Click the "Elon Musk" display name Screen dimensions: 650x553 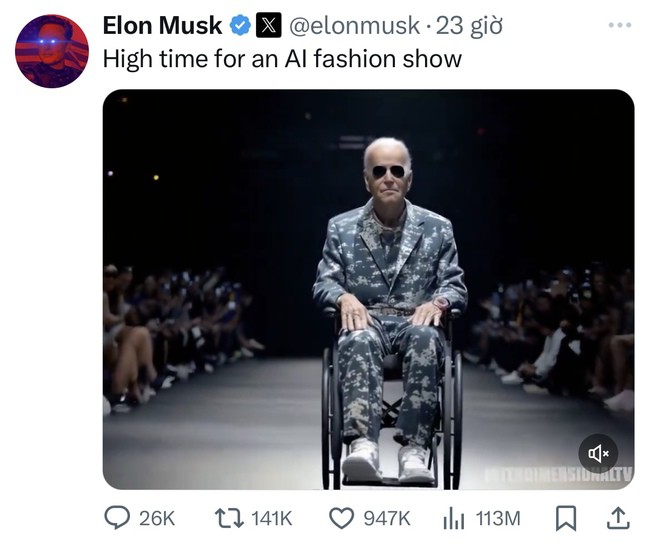click(162, 26)
